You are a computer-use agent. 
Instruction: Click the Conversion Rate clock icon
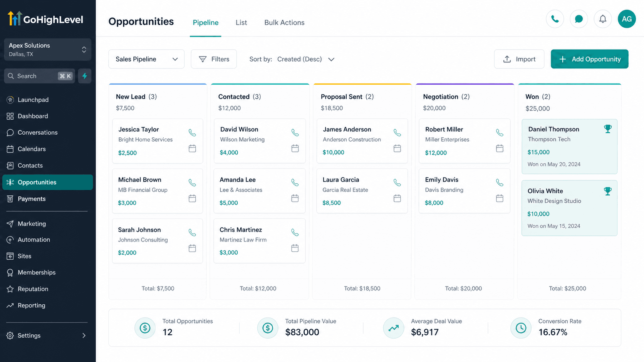coord(521,328)
